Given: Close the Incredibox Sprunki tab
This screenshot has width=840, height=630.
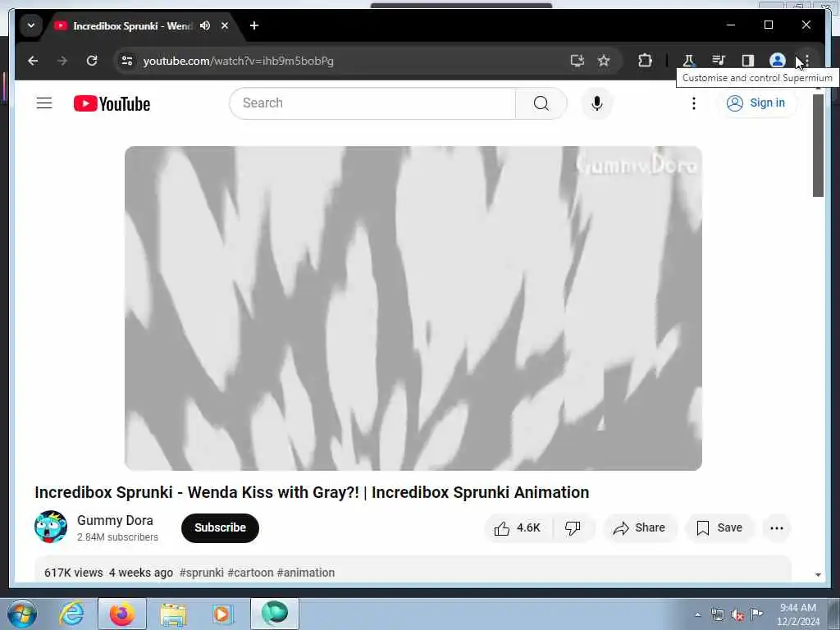Looking at the screenshot, I should click(225, 25).
